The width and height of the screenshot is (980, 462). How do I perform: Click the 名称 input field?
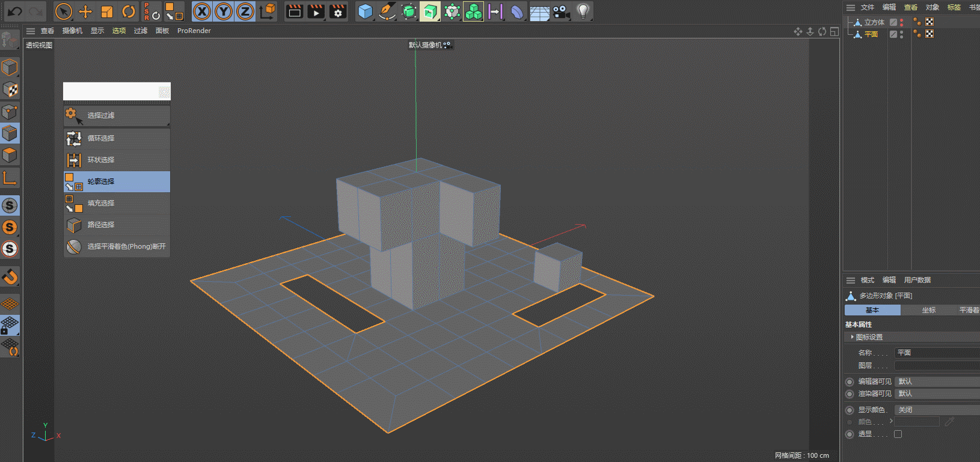click(936, 353)
